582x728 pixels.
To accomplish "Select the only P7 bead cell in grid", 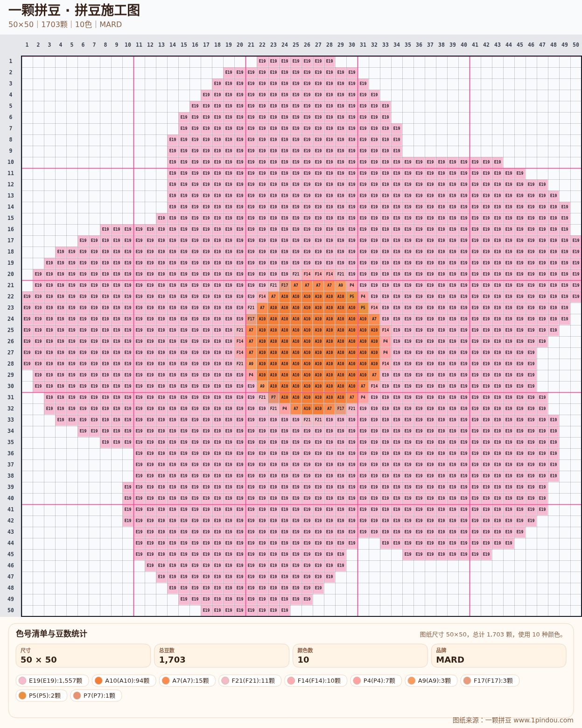I will coord(273,397).
